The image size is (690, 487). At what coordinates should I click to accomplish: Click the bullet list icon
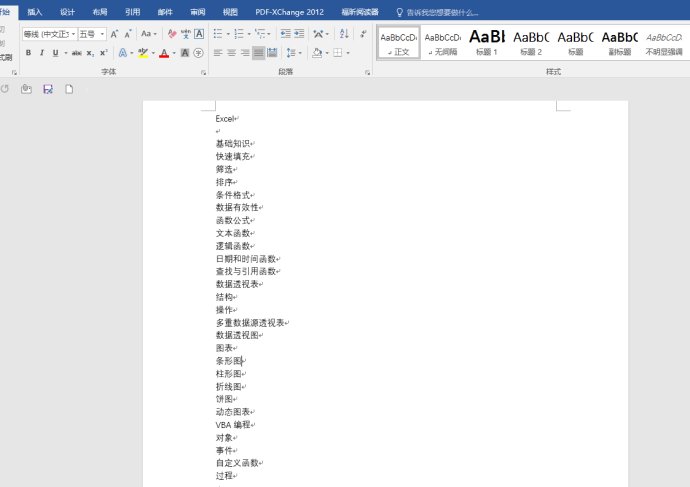[216, 34]
